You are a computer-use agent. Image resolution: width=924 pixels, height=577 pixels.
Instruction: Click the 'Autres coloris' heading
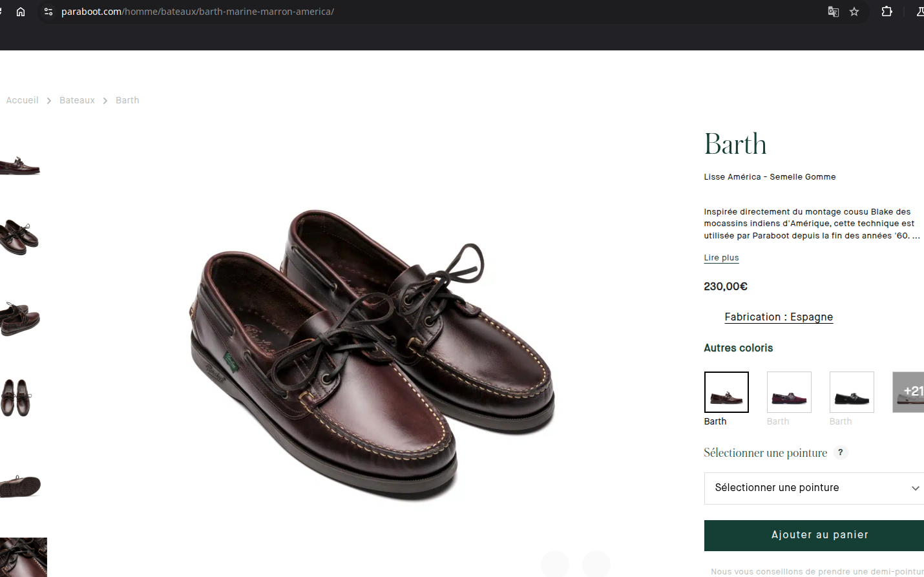(738, 348)
